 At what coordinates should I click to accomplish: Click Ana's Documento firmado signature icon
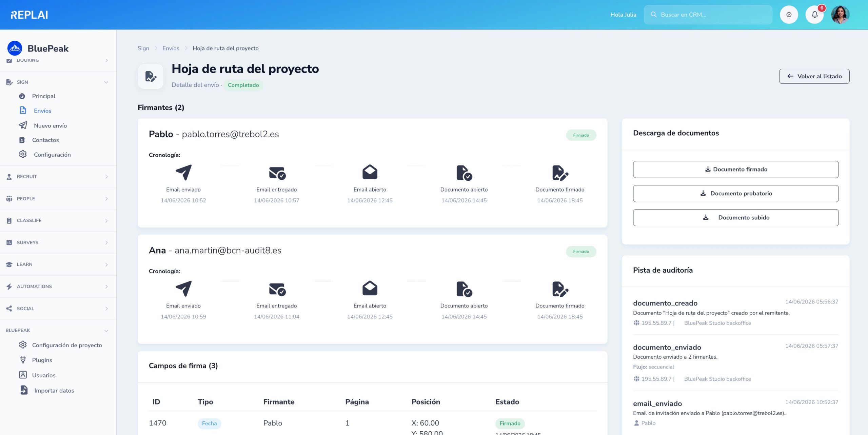pos(560,289)
